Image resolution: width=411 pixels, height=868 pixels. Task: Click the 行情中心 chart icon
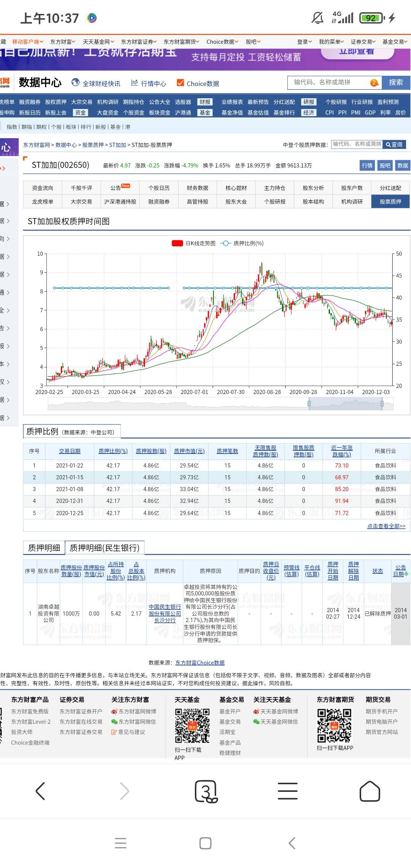tap(134, 83)
